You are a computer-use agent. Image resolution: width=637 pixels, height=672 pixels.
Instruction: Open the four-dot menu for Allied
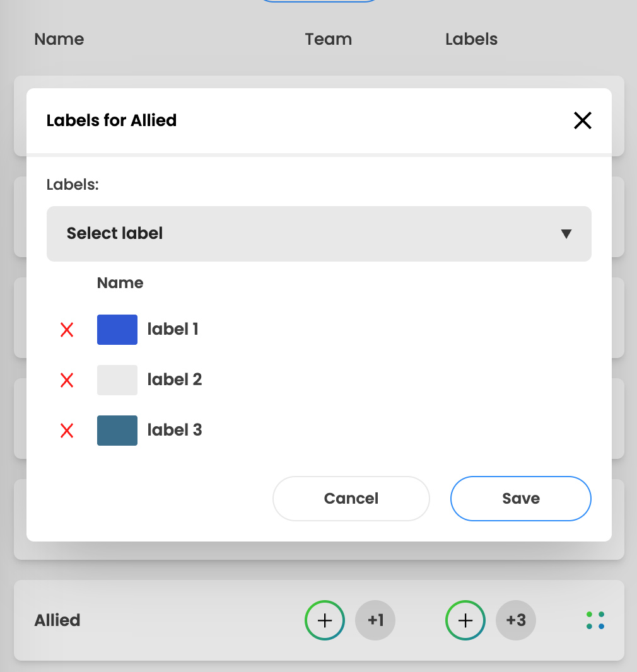click(x=595, y=620)
